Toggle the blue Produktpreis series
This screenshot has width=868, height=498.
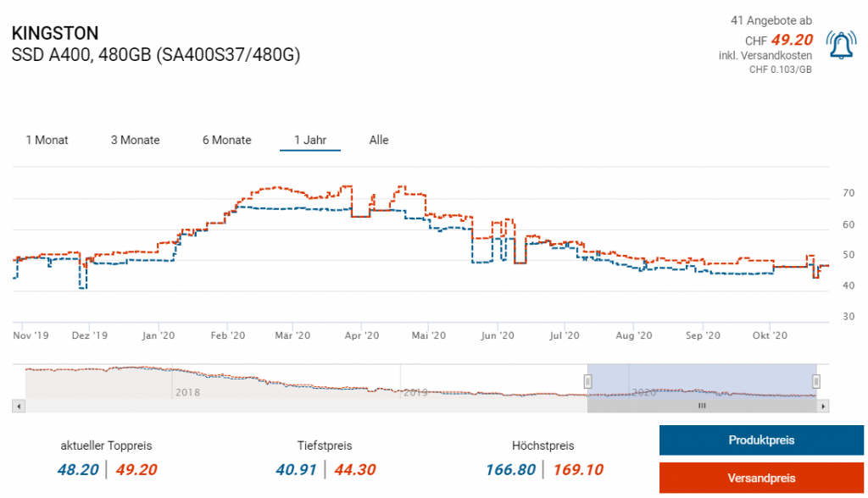[743, 440]
